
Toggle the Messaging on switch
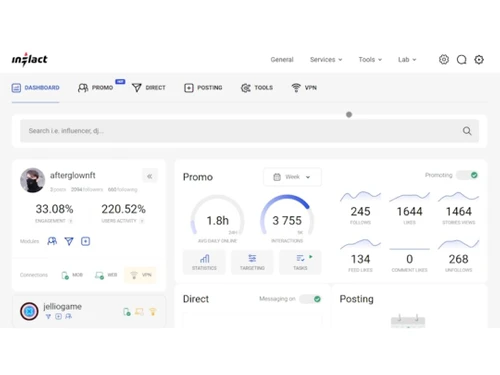tap(310, 299)
